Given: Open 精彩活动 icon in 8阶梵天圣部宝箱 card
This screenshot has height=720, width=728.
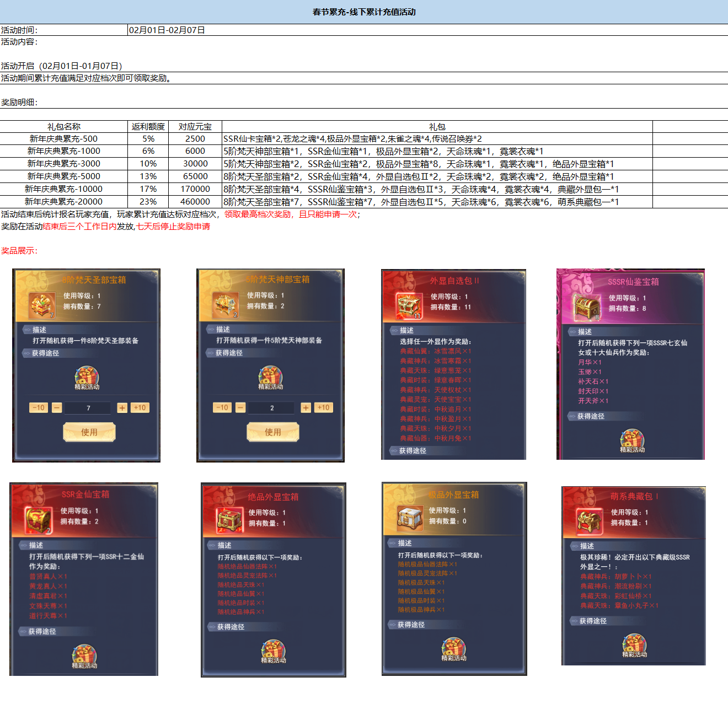Looking at the screenshot, I should pos(87,378).
